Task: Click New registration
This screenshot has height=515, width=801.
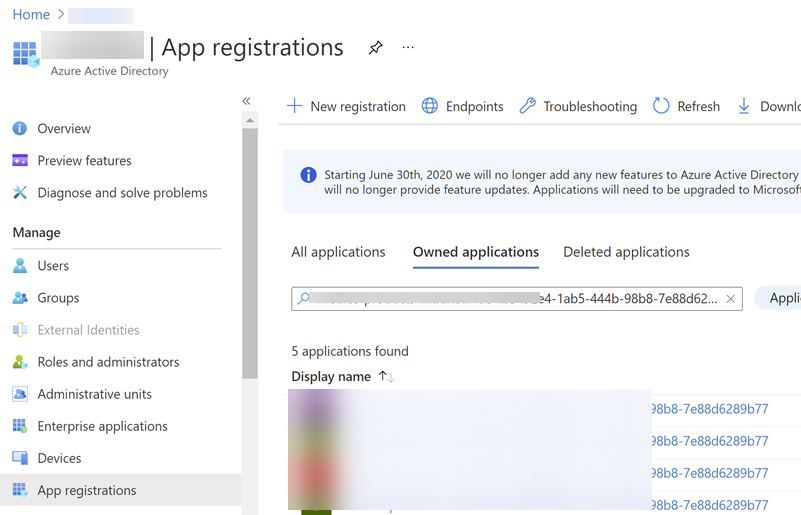Action: click(346, 106)
